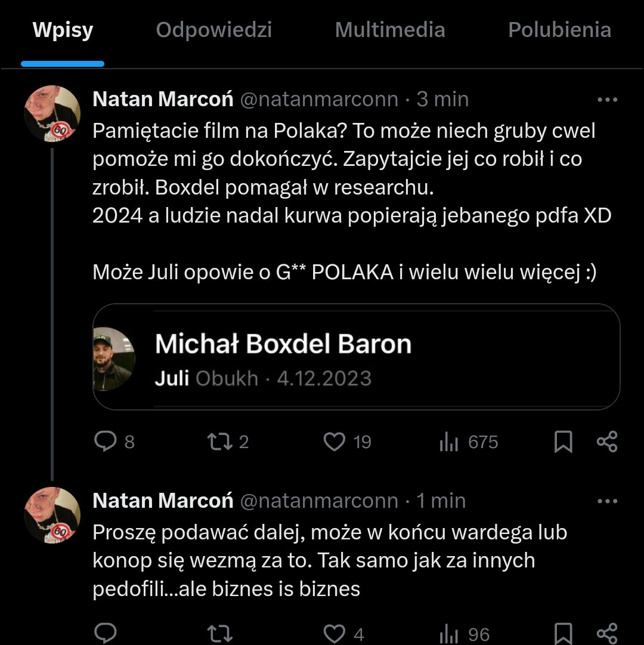Bookmark the first post
The height and width of the screenshot is (645, 644).
tap(563, 442)
